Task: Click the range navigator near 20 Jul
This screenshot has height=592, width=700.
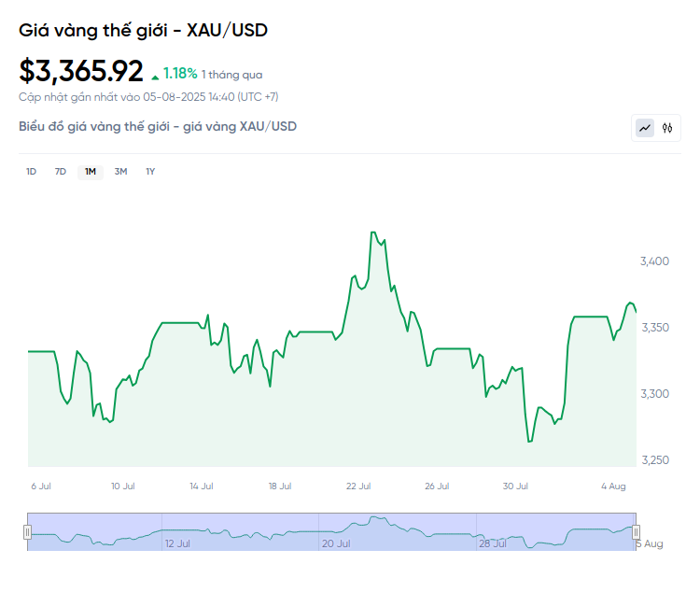Action: [x=335, y=531]
